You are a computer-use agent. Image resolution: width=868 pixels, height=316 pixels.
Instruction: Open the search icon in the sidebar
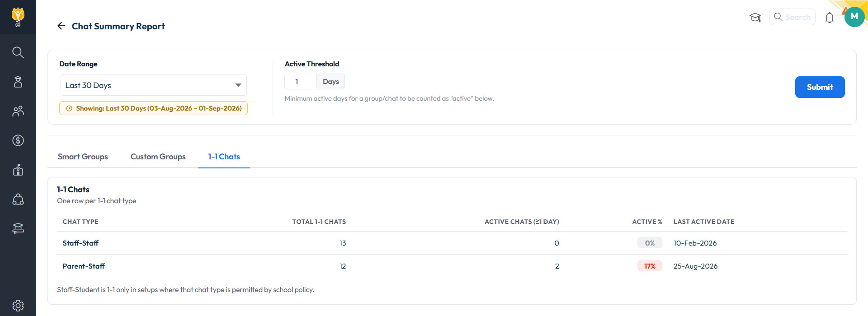coord(18,52)
